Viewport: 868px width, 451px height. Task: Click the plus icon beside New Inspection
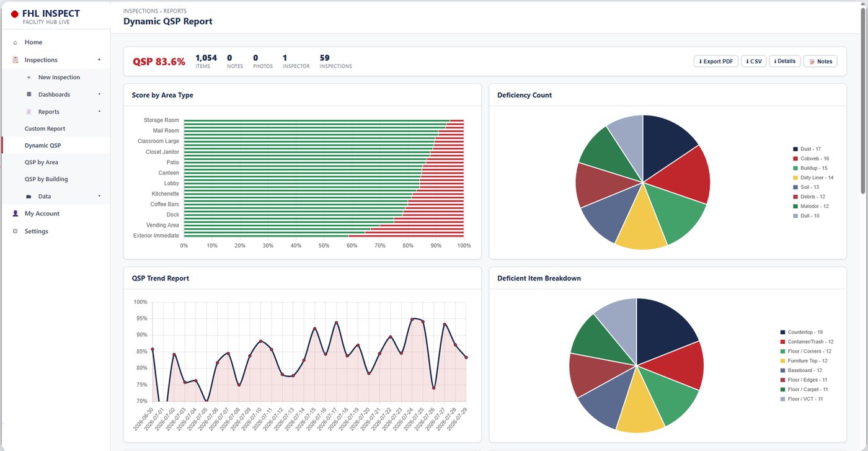[29, 78]
